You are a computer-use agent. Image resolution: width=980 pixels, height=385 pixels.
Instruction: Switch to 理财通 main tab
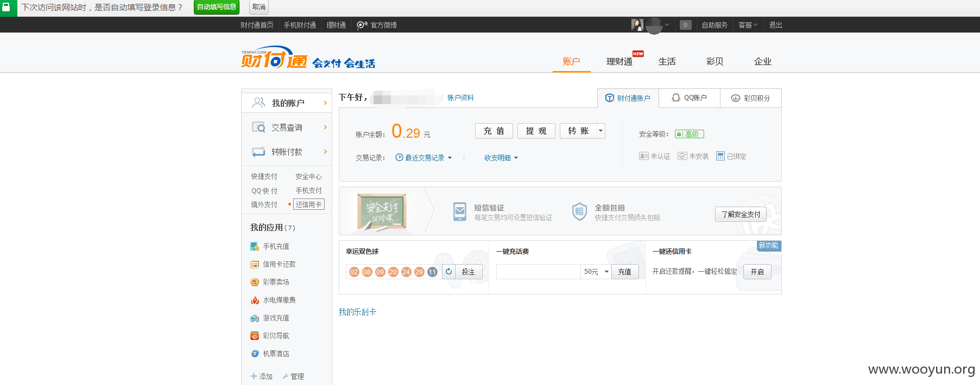(x=619, y=61)
